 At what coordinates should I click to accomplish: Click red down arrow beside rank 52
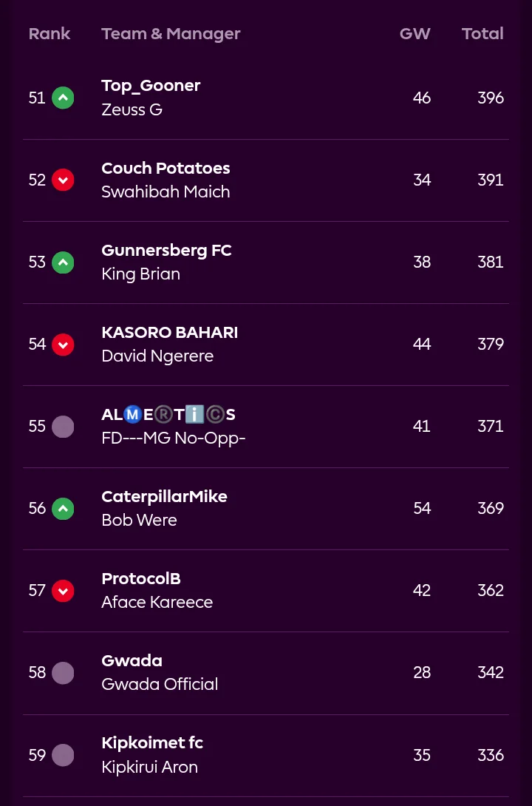63,180
